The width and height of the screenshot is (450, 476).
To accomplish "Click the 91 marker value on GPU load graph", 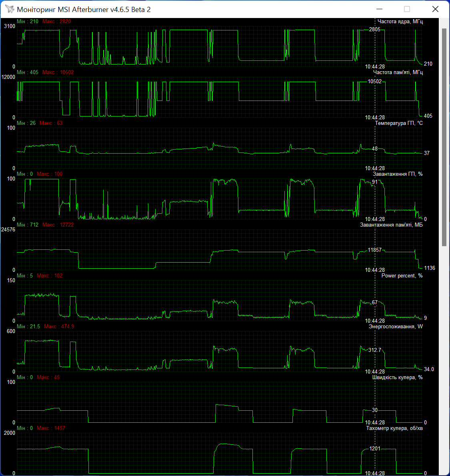I will (375, 182).
